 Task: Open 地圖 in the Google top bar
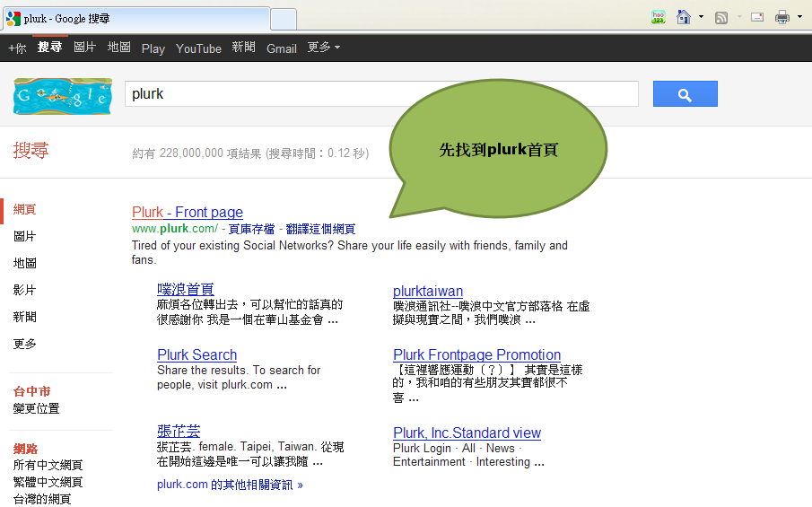[x=119, y=48]
